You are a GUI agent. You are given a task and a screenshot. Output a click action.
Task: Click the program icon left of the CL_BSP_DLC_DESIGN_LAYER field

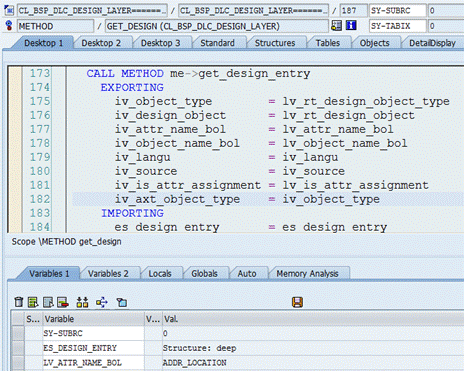click(9, 10)
